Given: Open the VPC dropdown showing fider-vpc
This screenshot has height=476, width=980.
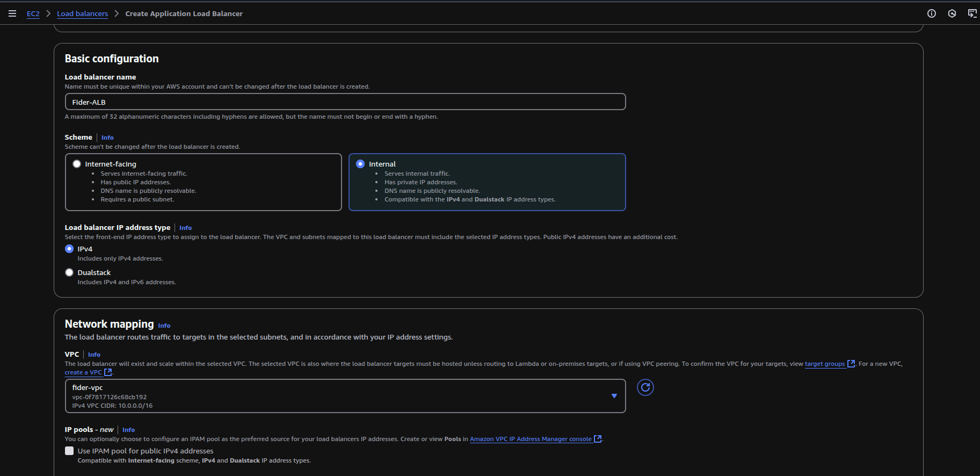Looking at the screenshot, I should 345,396.
